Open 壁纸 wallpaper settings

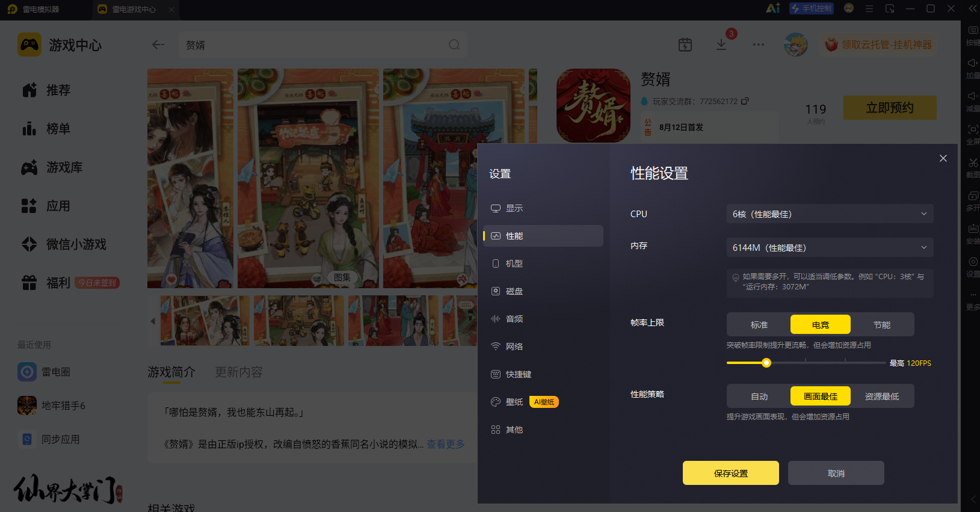[x=543, y=402]
